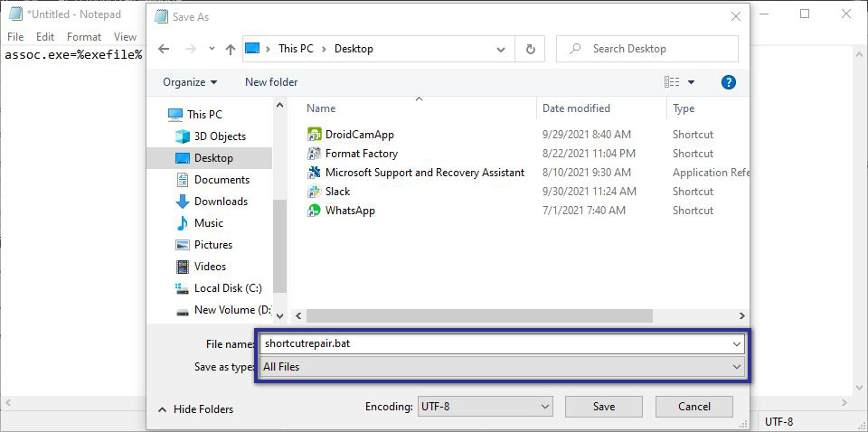Open the Downloads folder in navigation pane
This screenshot has width=868, height=432.
(220, 202)
